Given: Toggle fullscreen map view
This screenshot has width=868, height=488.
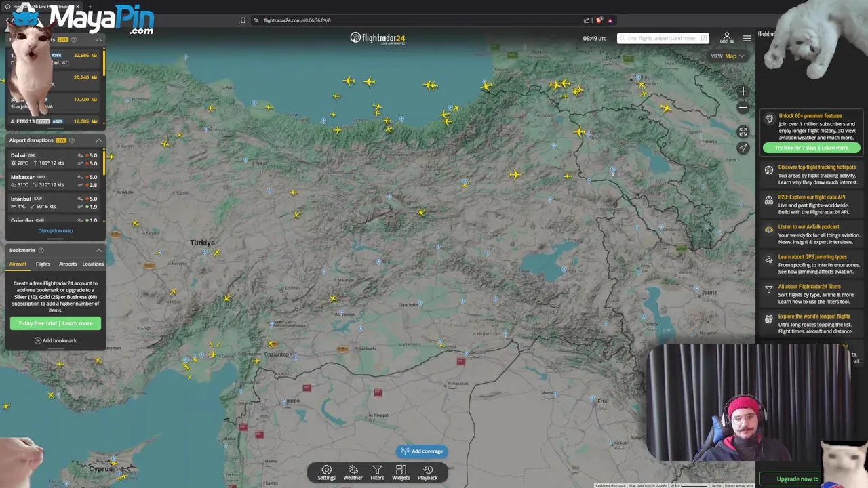Looking at the screenshot, I should click(743, 132).
